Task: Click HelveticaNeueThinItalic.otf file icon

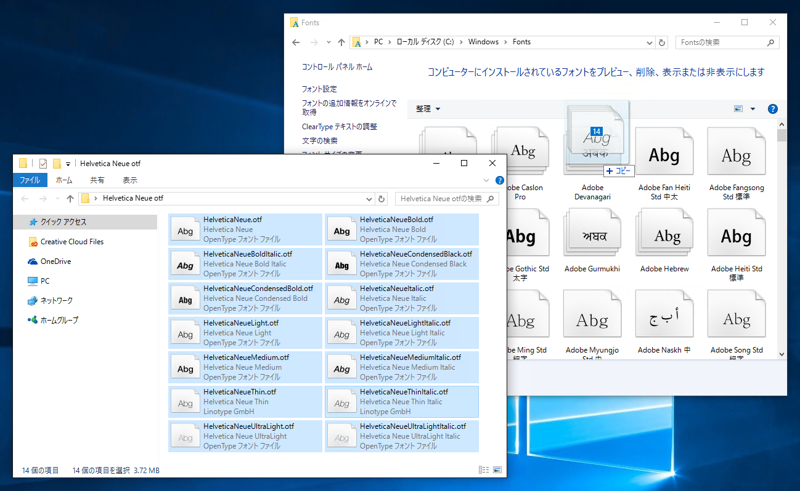Action: tap(341, 403)
